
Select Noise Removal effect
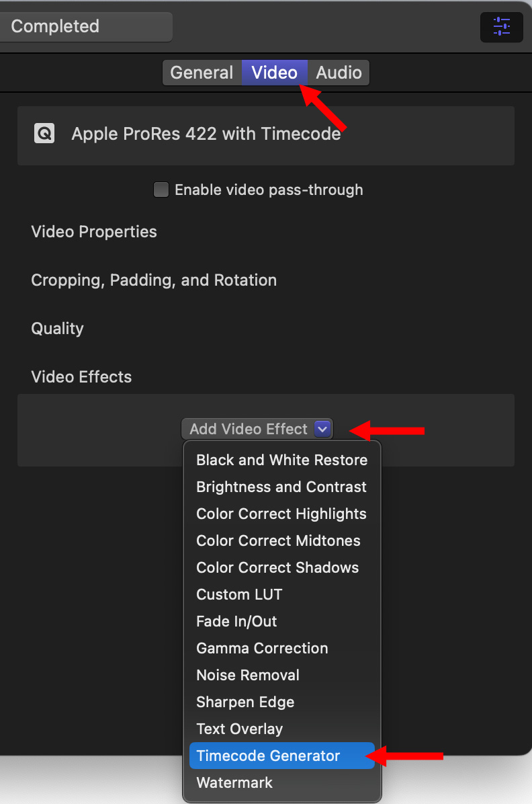pyautogui.click(x=248, y=675)
